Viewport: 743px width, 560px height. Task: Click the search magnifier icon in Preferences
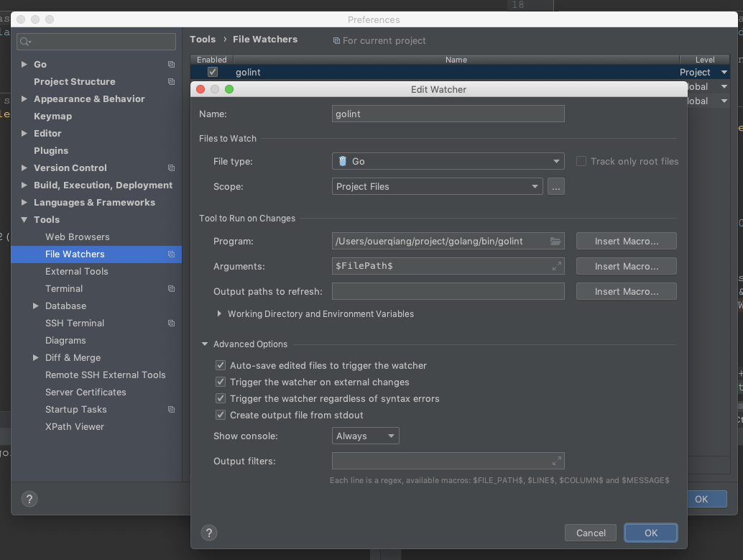[x=25, y=42]
